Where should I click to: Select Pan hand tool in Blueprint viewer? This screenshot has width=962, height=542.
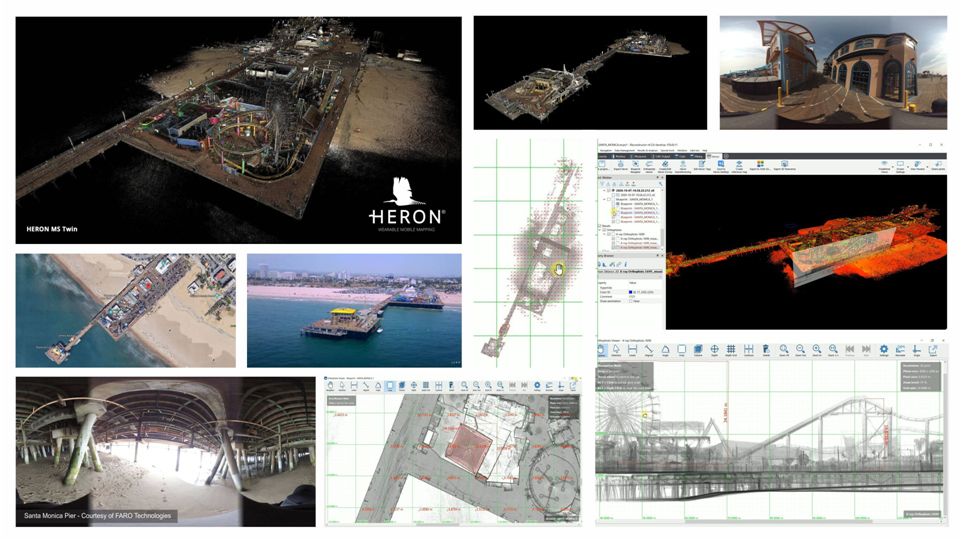tap(331, 387)
